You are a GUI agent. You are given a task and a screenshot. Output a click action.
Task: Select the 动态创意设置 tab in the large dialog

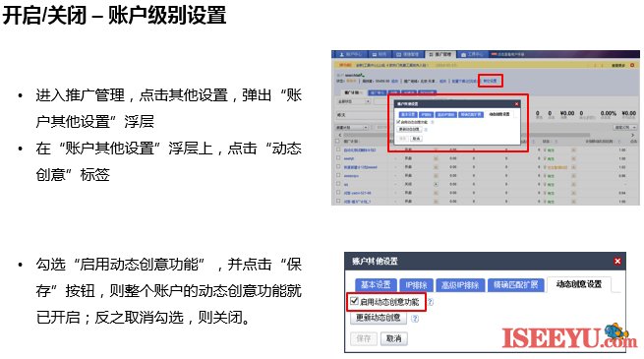(x=579, y=284)
